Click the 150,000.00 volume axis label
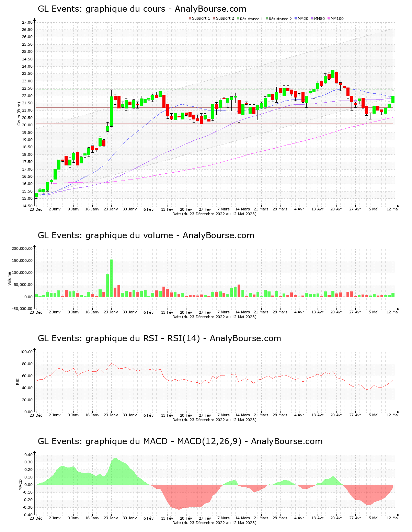Viewport: 412px width, 532px height. (22, 261)
